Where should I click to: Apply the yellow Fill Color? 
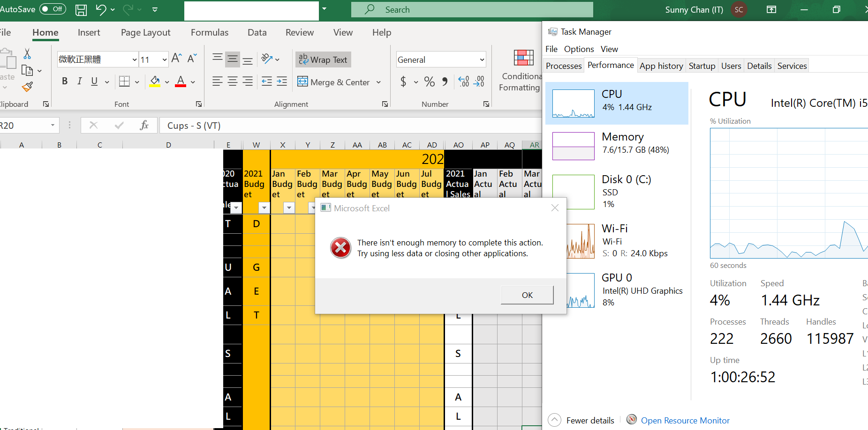pyautogui.click(x=155, y=82)
